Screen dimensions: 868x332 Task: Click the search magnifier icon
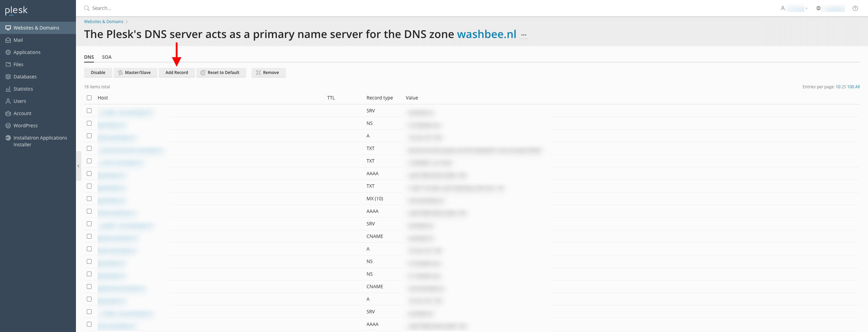(x=87, y=8)
